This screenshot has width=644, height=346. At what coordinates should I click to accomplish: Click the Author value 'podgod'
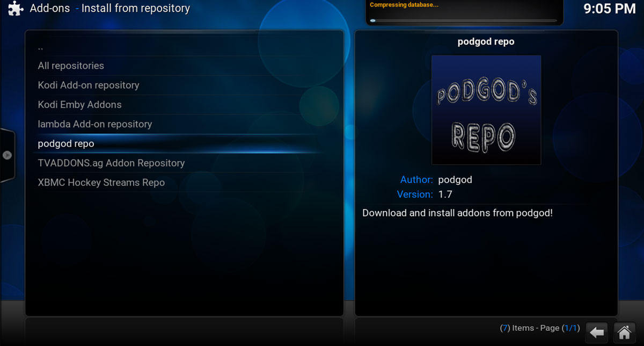[455, 180]
